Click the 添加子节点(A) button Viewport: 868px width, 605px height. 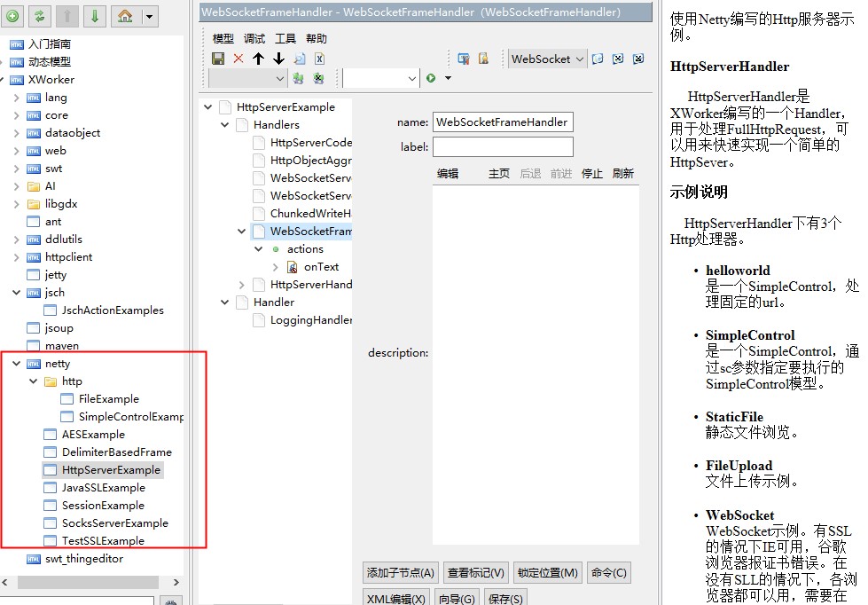[x=400, y=572]
